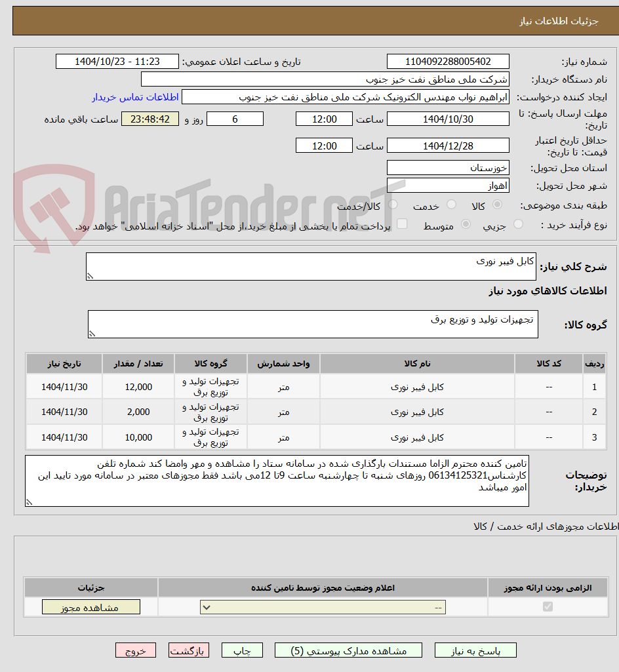Click the ردیف column header
The image size is (619, 672).
coord(595,363)
